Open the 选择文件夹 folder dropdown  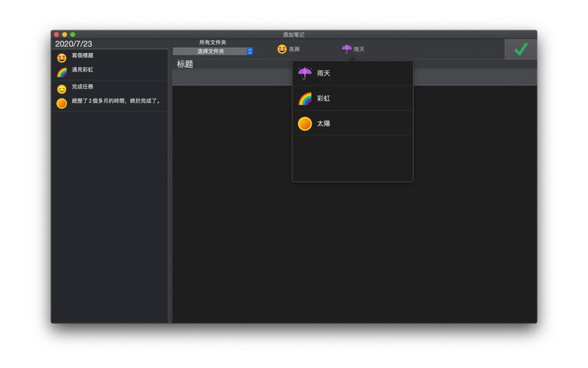(210, 52)
